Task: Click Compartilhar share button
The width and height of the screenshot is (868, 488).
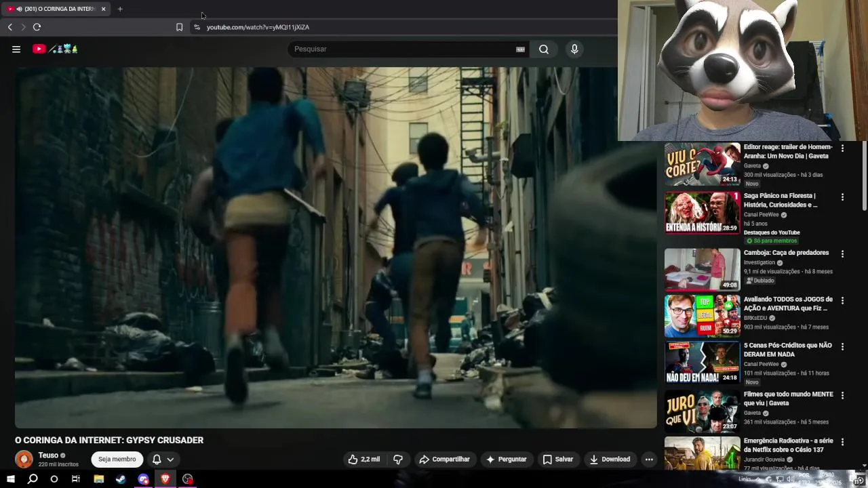Action: tap(444, 460)
